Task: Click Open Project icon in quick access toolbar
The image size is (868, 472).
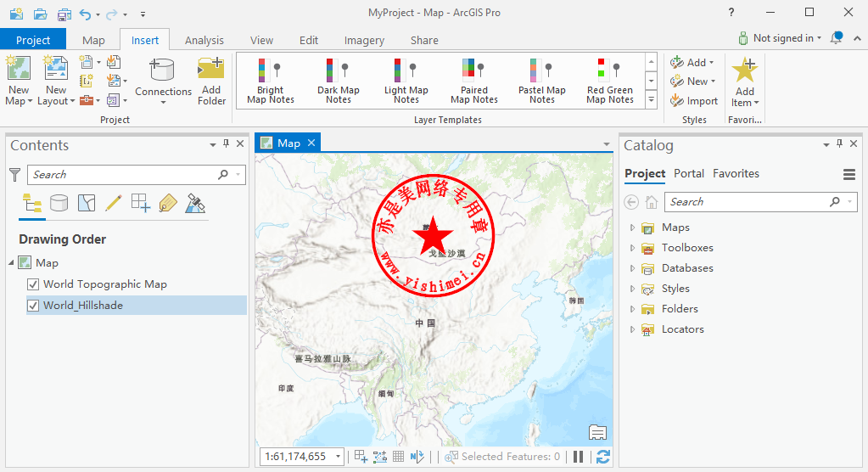Action: [x=40, y=14]
